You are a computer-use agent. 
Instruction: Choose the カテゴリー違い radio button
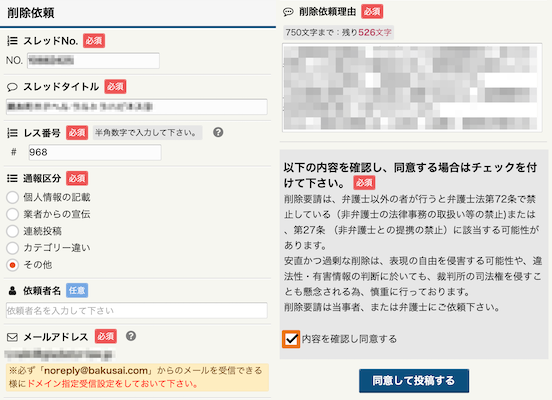(13, 248)
